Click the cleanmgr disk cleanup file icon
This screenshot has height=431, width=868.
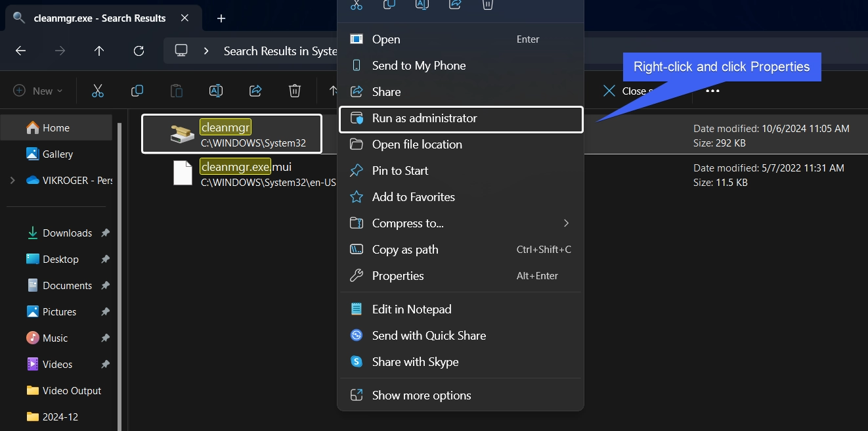(182, 134)
